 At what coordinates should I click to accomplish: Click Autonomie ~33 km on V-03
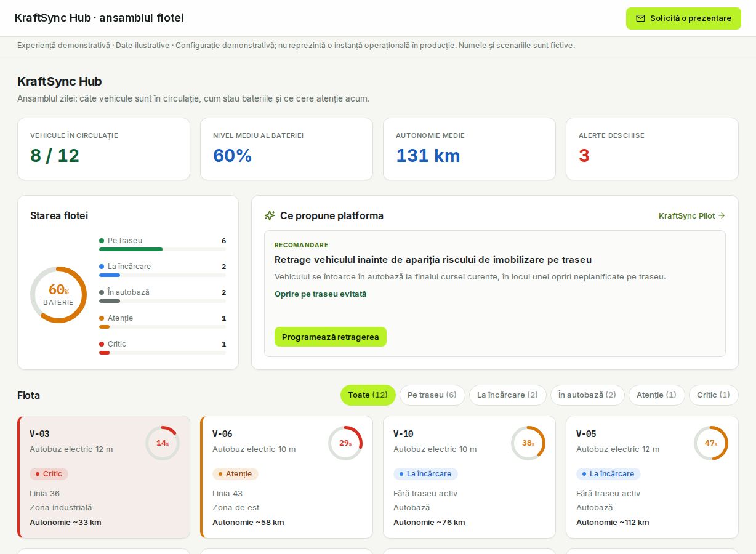tap(65, 523)
